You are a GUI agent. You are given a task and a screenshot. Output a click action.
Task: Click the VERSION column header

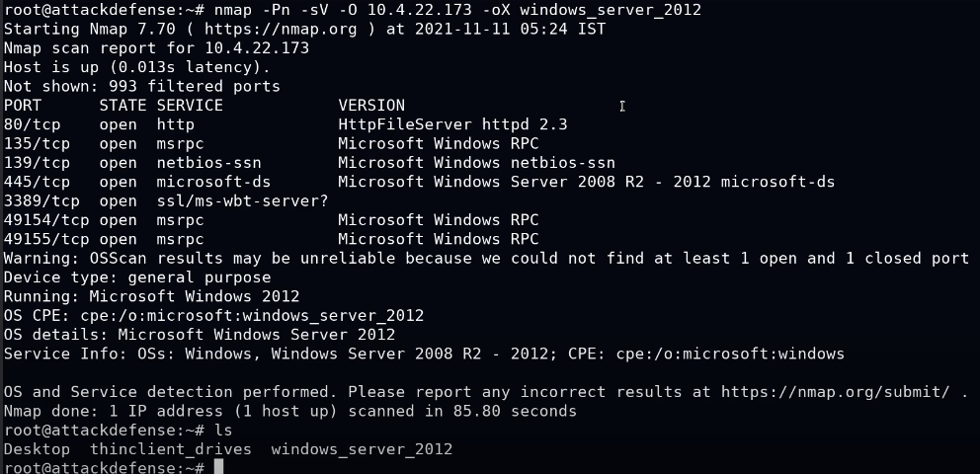tap(371, 106)
